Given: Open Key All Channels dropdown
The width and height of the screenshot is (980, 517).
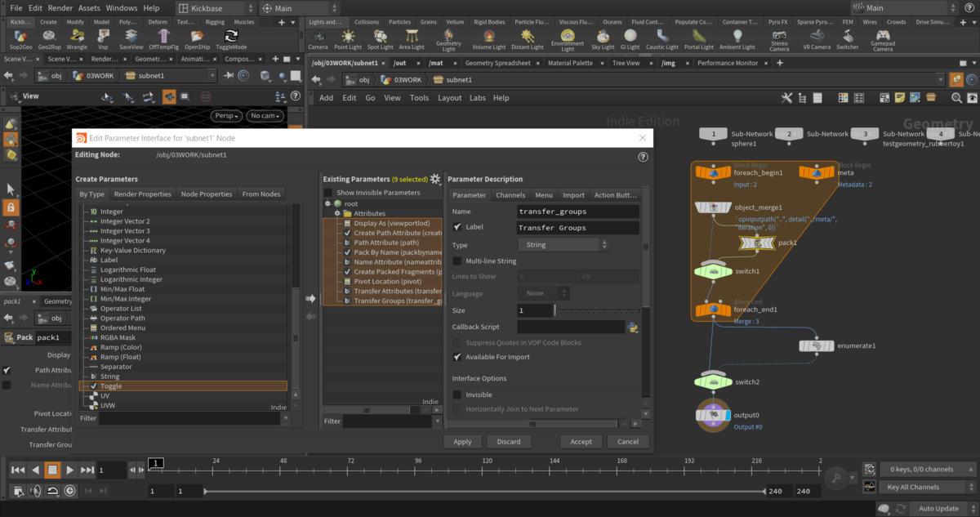Looking at the screenshot, I should pos(927,487).
